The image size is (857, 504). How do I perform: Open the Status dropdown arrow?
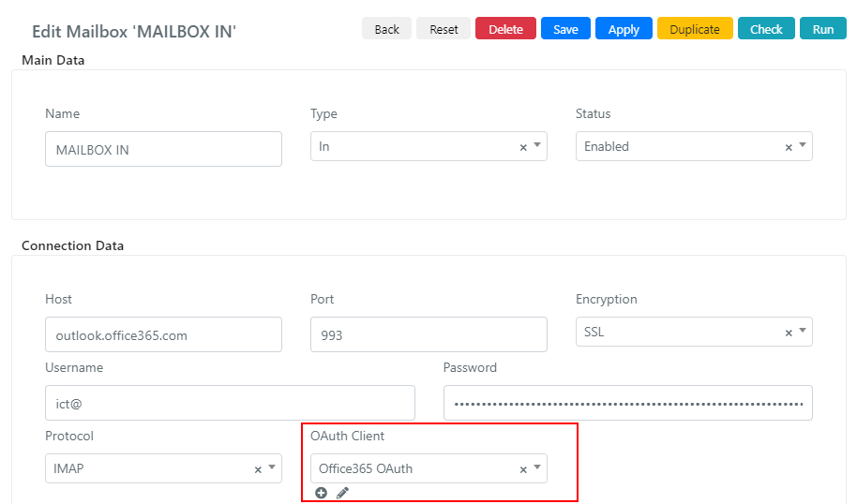[x=803, y=144]
